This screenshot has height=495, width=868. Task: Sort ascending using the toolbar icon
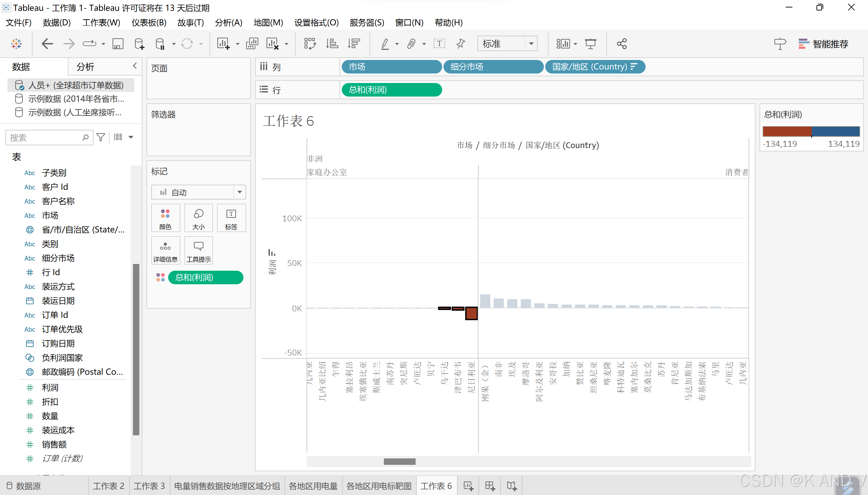tap(332, 44)
